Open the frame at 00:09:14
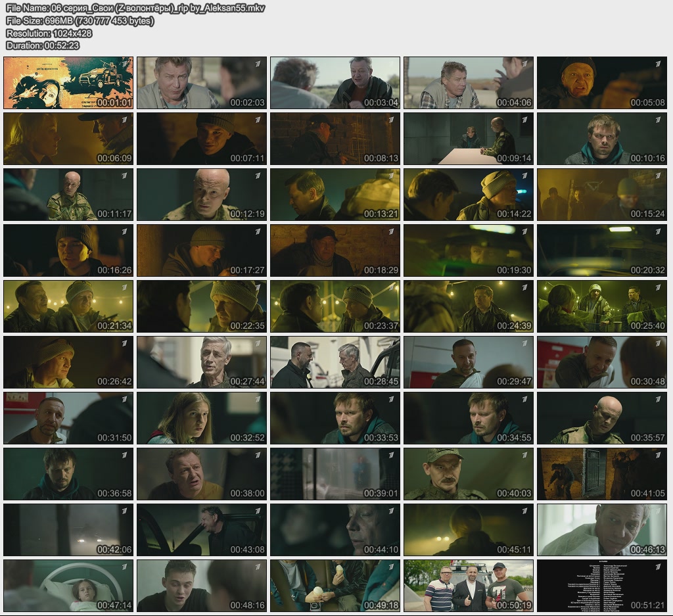 (x=468, y=139)
